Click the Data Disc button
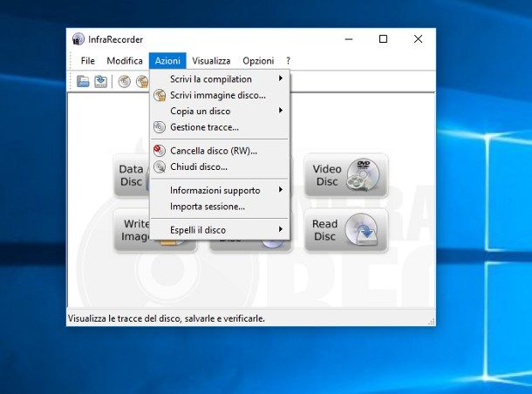The width and height of the screenshot is (532, 394). 132,175
